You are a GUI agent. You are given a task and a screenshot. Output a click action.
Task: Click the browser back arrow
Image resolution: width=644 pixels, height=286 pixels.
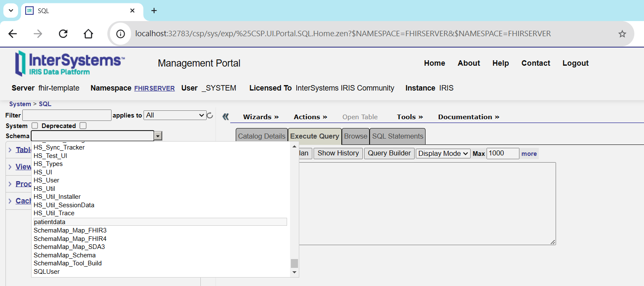tap(13, 34)
